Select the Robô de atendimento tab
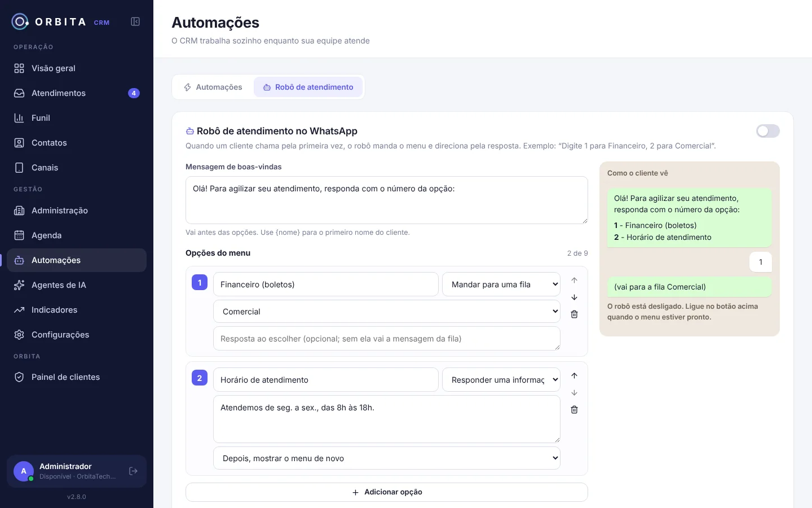The width and height of the screenshot is (812, 508). (x=308, y=87)
